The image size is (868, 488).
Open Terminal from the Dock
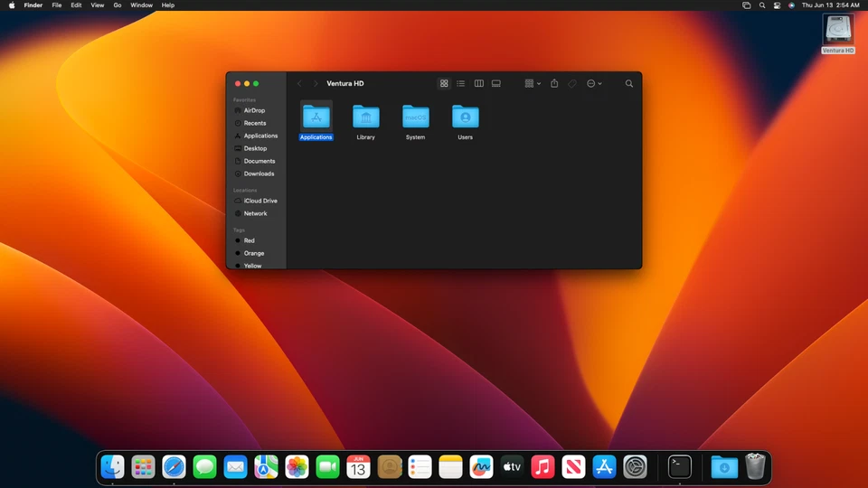click(680, 467)
